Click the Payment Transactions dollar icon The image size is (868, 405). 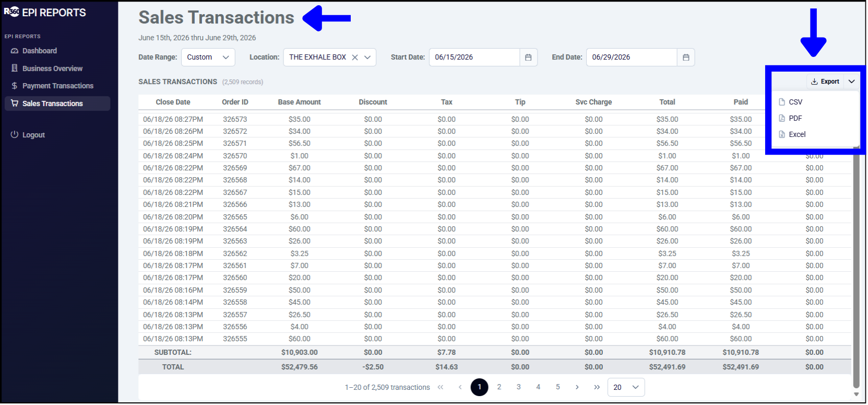15,86
